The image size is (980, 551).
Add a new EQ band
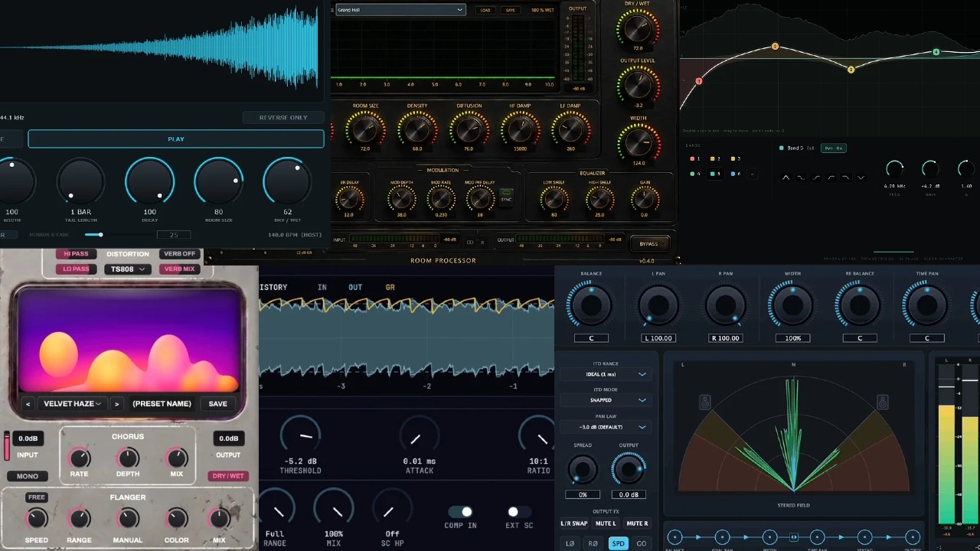pos(752,174)
